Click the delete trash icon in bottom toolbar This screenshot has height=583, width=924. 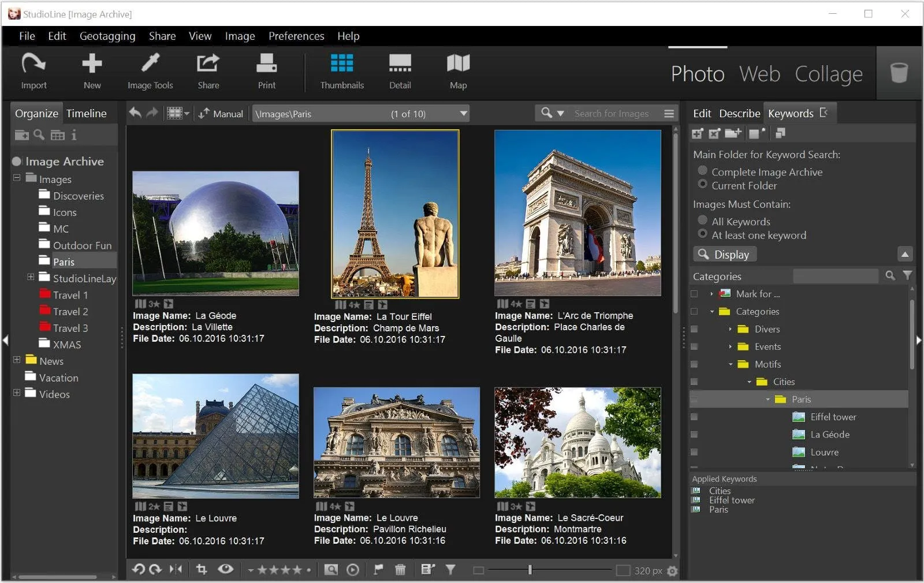(x=400, y=570)
